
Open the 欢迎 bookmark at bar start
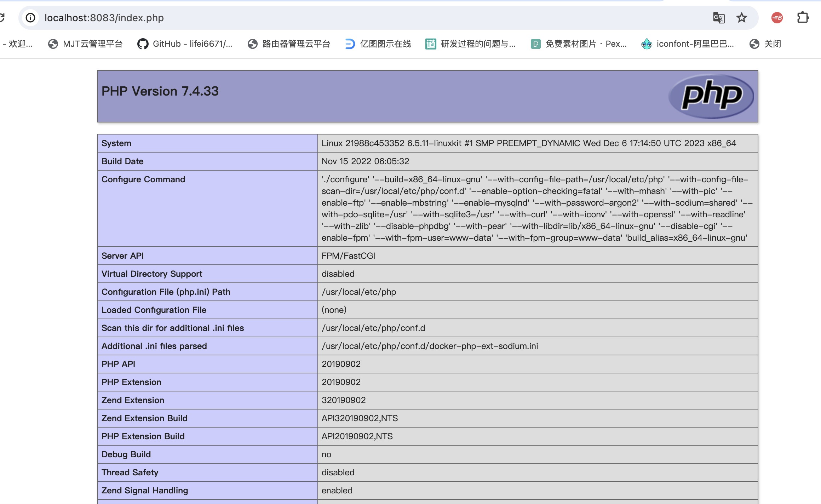17,44
